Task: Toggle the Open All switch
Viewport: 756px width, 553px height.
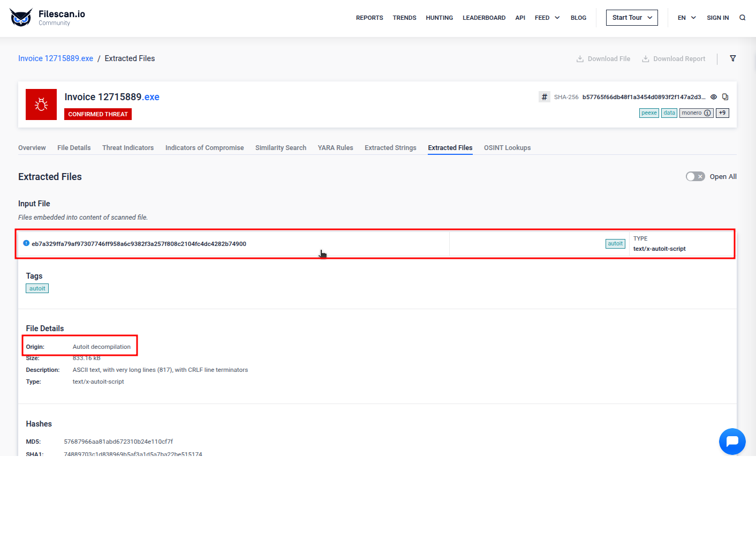Action: coord(695,177)
